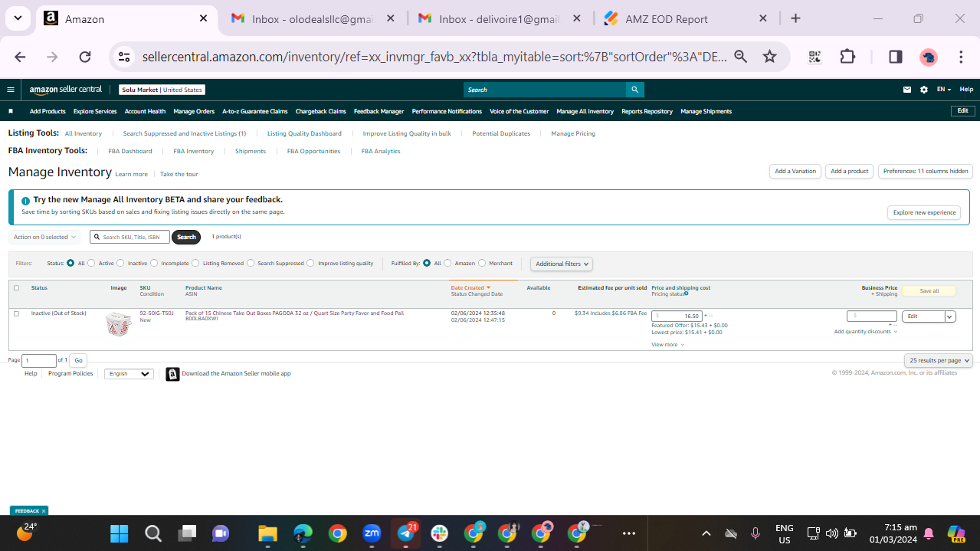
Task: Click the Amazon Seller mobile app icon
Action: point(172,374)
